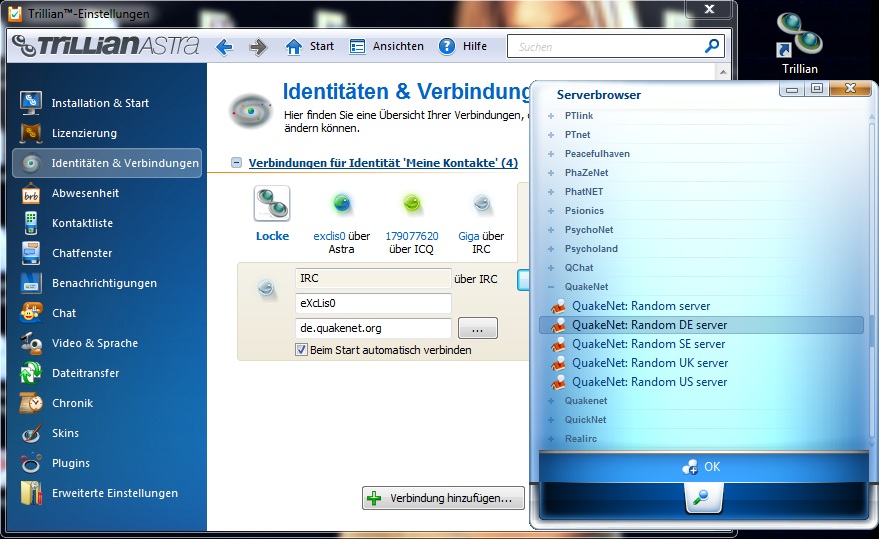Open the Skins settings section
The image size is (879, 539).
(65, 433)
